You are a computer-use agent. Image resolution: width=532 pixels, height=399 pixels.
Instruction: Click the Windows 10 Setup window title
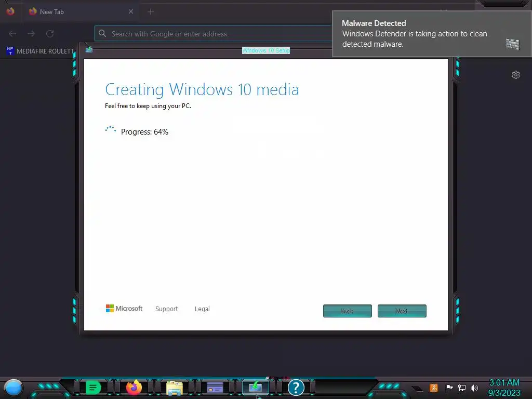tap(266, 50)
